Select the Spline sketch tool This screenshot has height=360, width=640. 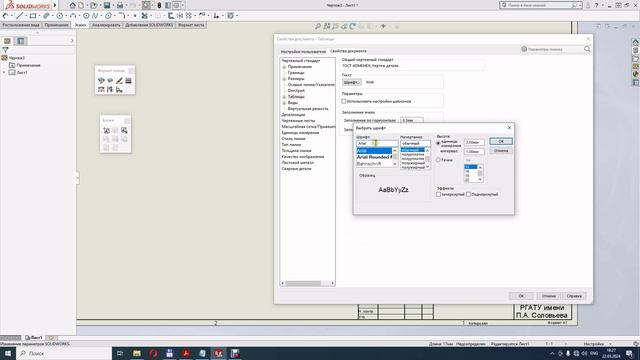click(95, 16)
